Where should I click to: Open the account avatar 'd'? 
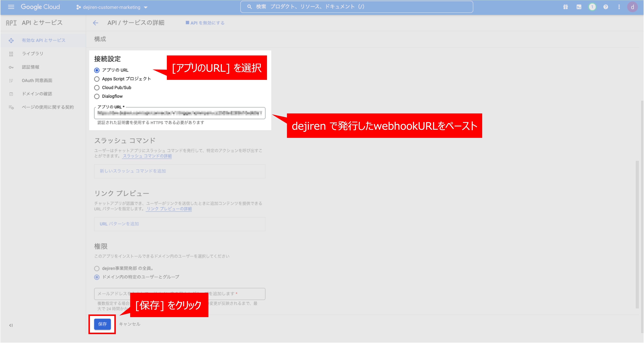point(632,7)
